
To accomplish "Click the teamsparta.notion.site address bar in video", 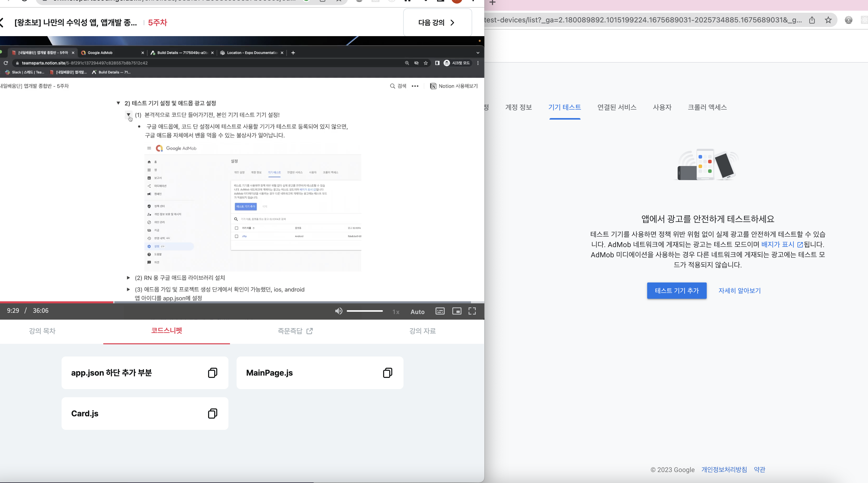I will coord(84,63).
